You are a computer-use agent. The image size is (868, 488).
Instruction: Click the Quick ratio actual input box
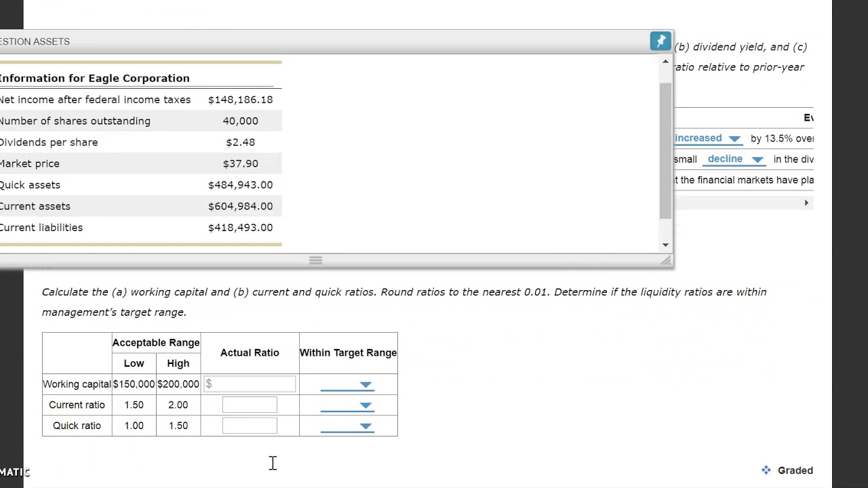[250, 426]
